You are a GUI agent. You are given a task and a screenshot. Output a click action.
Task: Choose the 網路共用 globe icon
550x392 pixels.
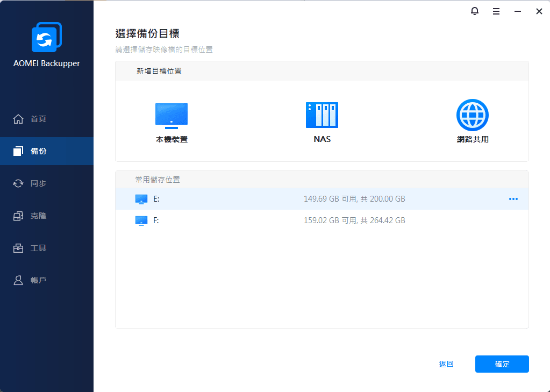[473, 115]
